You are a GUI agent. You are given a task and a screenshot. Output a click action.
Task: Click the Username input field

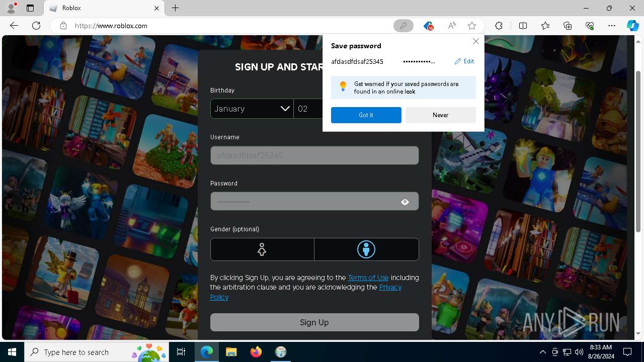314,155
